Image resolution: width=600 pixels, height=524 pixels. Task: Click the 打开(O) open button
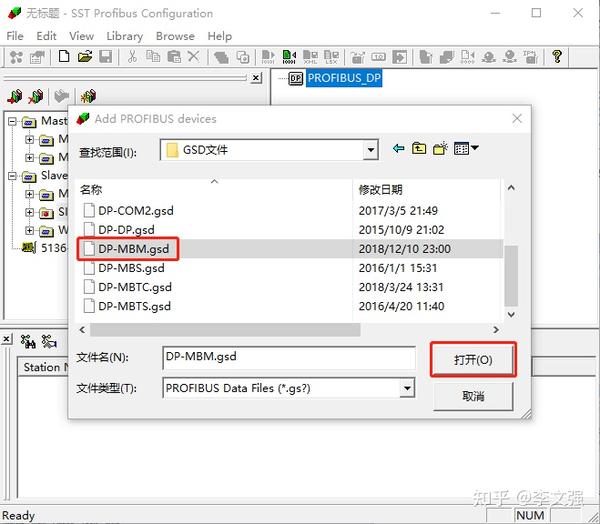473,359
